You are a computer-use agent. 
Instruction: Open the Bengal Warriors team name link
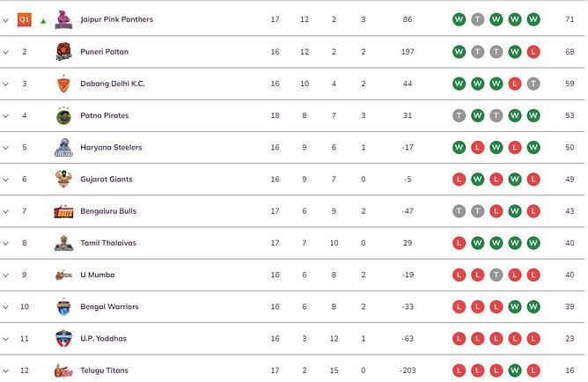click(x=109, y=306)
